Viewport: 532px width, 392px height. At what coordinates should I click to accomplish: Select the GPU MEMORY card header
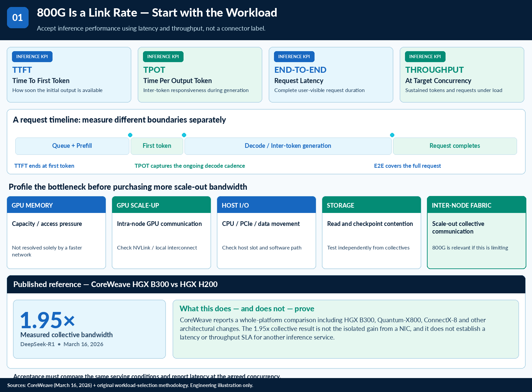coord(57,205)
